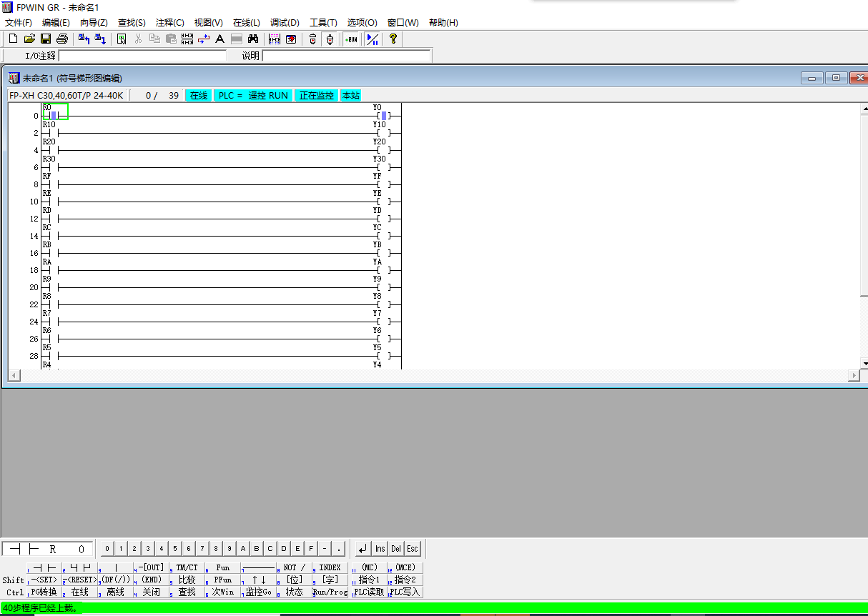Click the horizontal scrollbar right arrow
The height and width of the screenshot is (616, 868).
pos(854,375)
